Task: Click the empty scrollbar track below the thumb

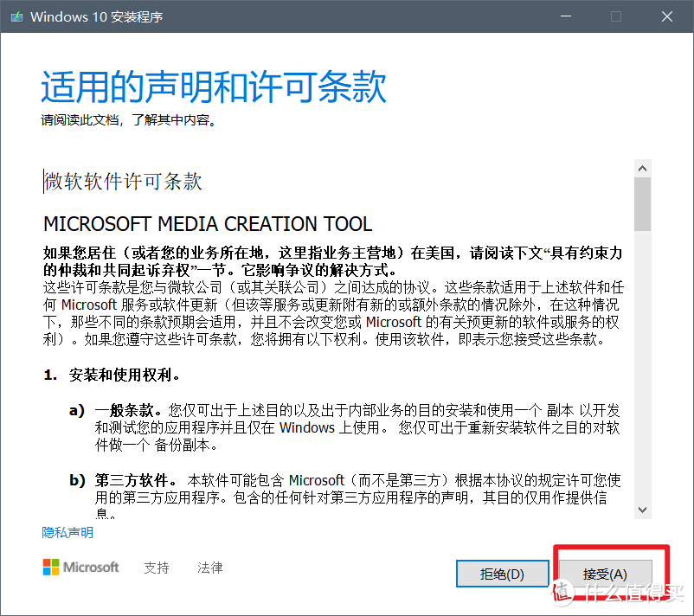Action: pos(642,366)
